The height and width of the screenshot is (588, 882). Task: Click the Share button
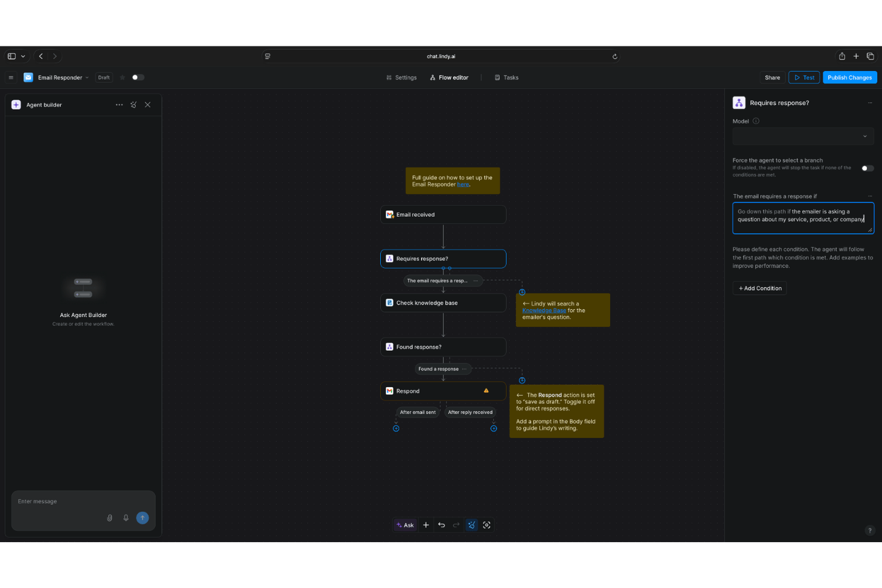tap(772, 77)
